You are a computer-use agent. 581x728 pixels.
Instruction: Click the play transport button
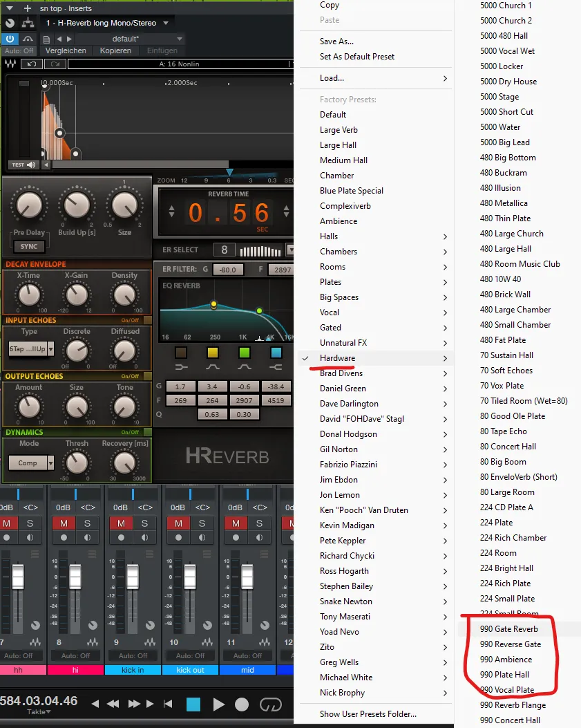pos(218,704)
